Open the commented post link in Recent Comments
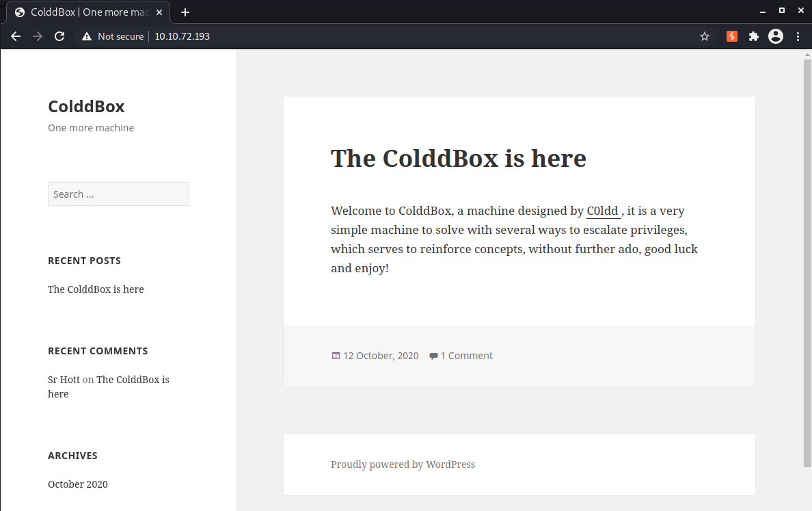 108,386
